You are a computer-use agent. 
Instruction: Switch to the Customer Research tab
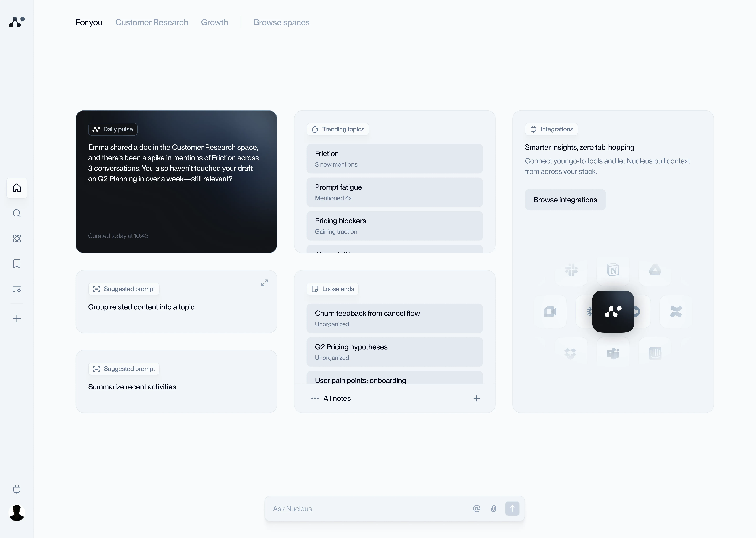(152, 23)
